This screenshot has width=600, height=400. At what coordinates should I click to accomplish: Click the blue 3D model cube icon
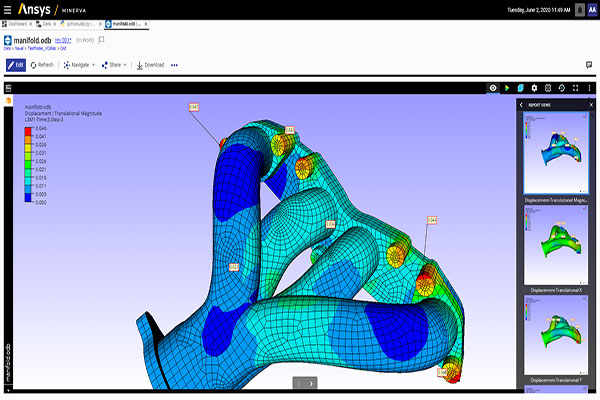point(520,88)
